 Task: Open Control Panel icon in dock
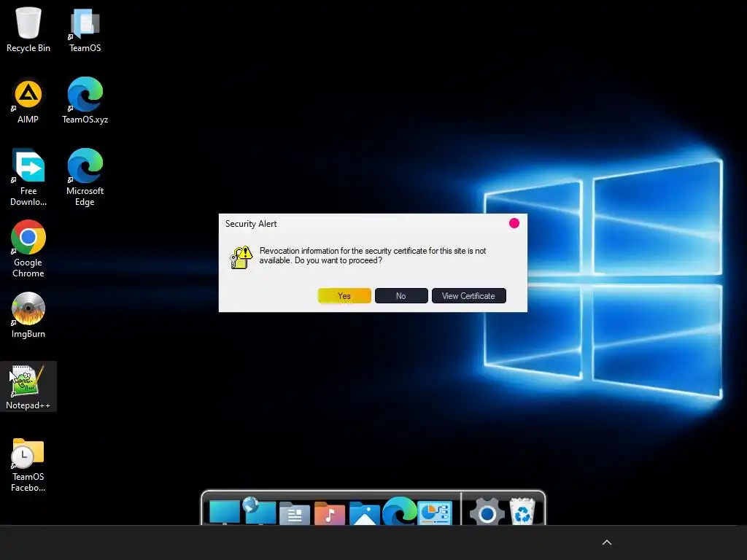pos(435,513)
